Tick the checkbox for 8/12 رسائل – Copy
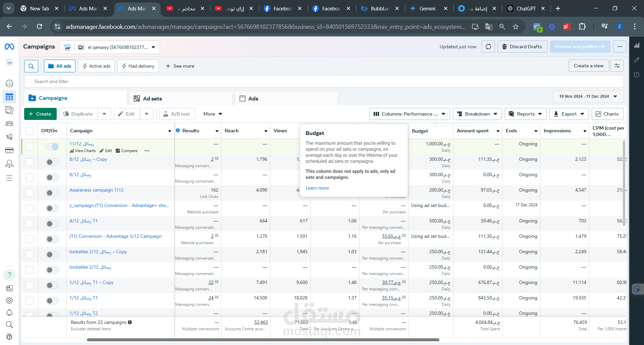The image size is (644, 345). [30, 162]
